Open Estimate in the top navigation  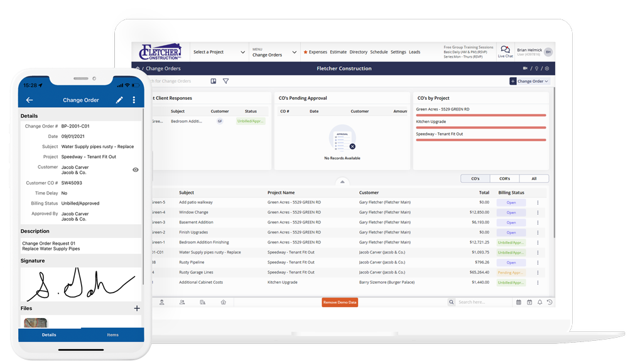click(x=338, y=52)
